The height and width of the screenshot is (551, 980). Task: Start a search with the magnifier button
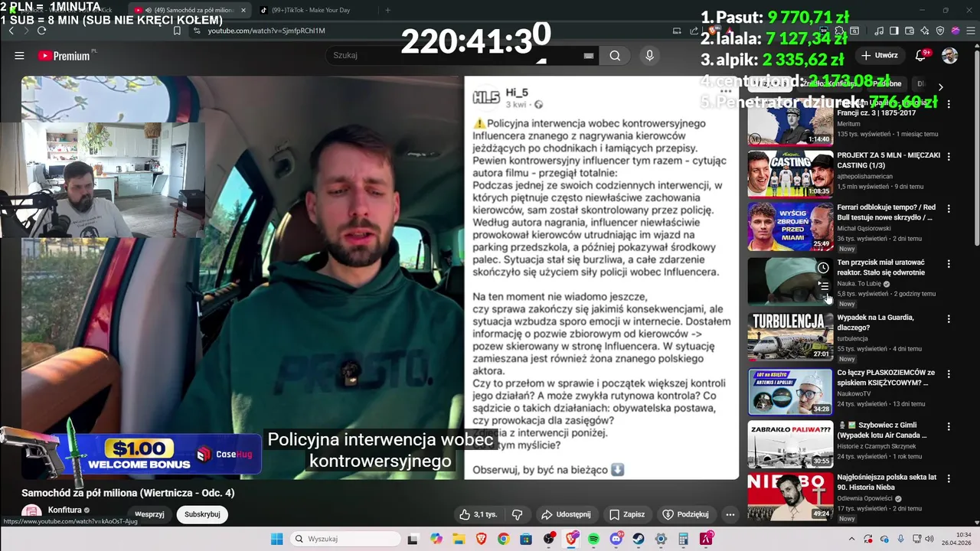pos(615,55)
